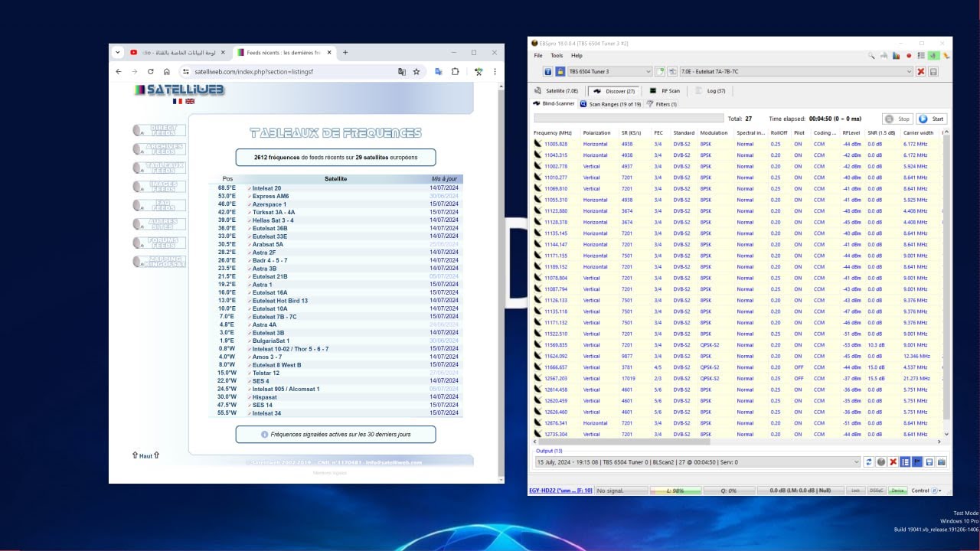The width and height of the screenshot is (980, 551).
Task: Select the Discover (27) tab
Action: [x=614, y=90]
